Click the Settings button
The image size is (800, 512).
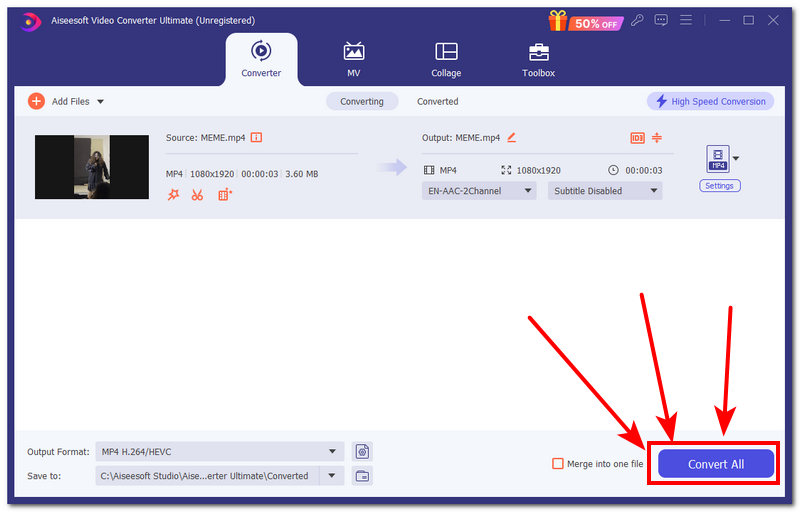pyautogui.click(x=719, y=186)
